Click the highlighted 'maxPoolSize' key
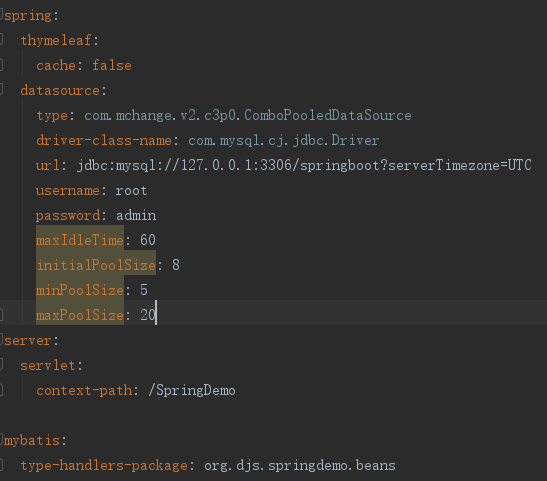The height and width of the screenshot is (481, 547). (80, 315)
